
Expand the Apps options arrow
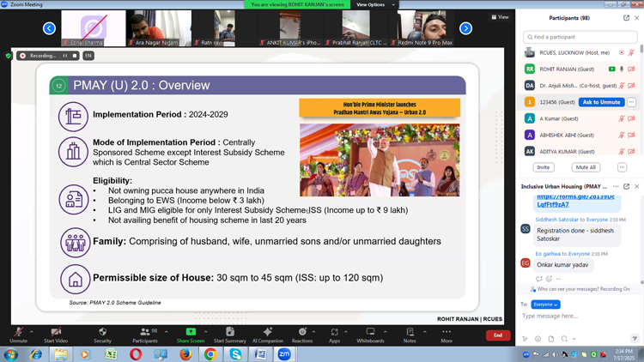(346, 332)
